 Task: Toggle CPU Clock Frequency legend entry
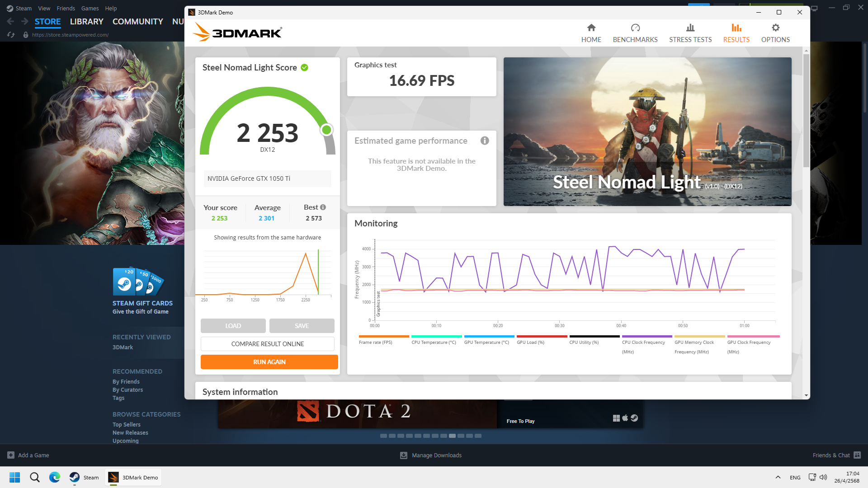(x=647, y=345)
